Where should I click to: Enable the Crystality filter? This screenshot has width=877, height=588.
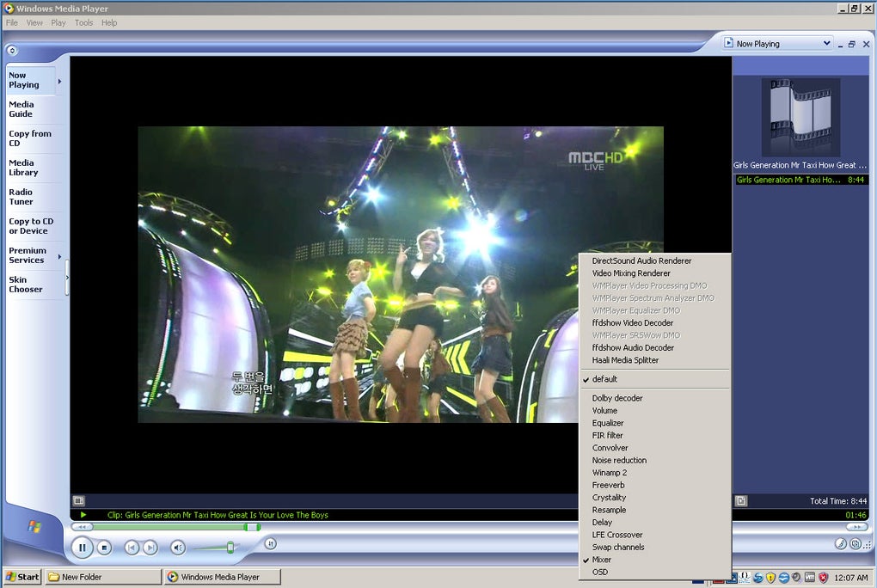[655, 498]
